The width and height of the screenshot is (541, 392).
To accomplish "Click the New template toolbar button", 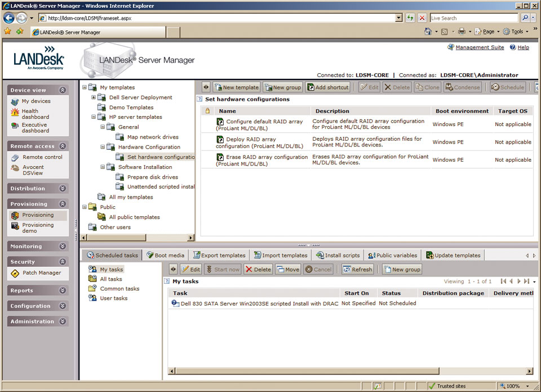I will (236, 87).
